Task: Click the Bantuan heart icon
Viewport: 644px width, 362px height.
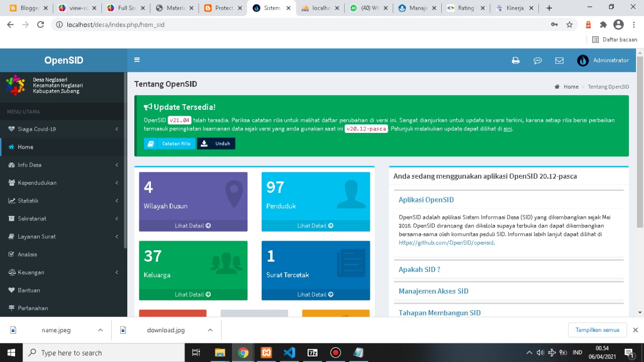Action: click(12, 290)
